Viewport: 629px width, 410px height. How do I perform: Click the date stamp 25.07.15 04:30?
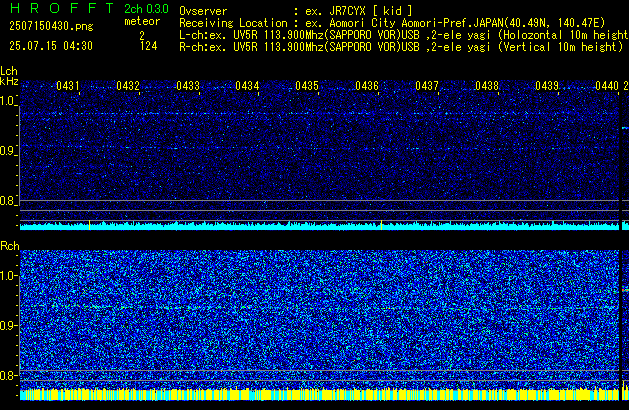point(51,46)
